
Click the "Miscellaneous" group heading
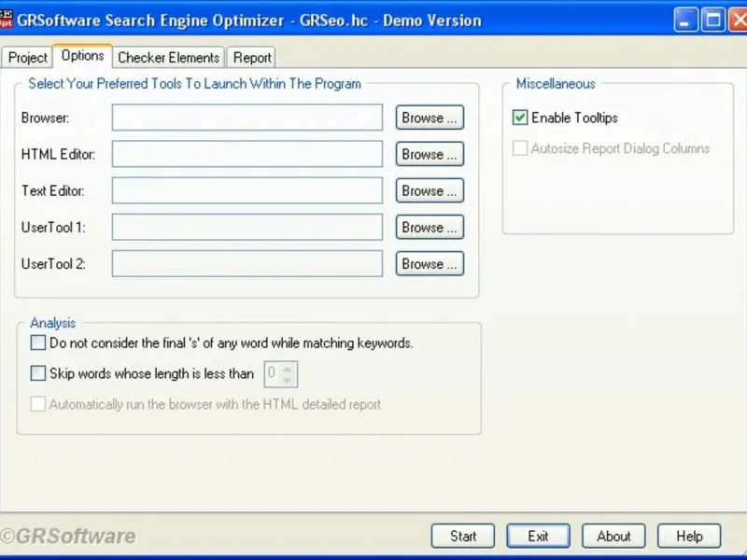pyautogui.click(x=556, y=84)
